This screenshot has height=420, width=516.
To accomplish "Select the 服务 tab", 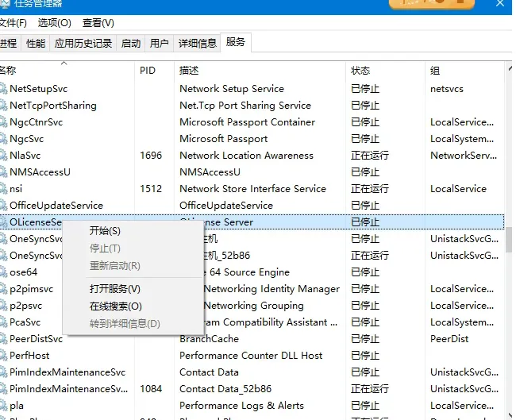I will point(236,42).
